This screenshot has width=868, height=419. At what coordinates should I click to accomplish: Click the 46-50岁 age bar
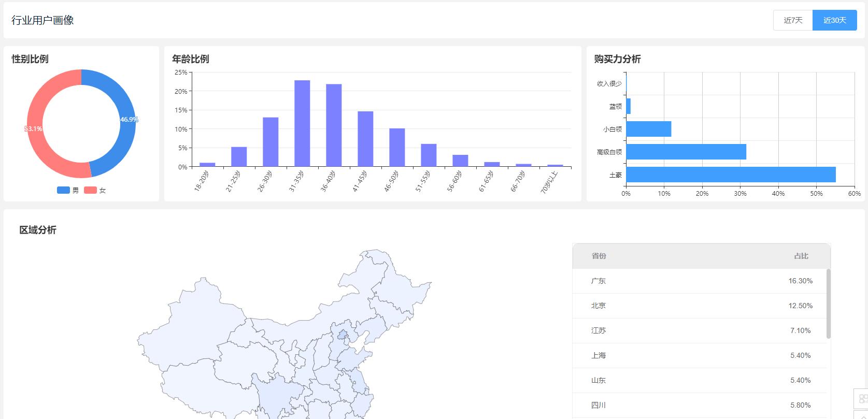pos(397,148)
